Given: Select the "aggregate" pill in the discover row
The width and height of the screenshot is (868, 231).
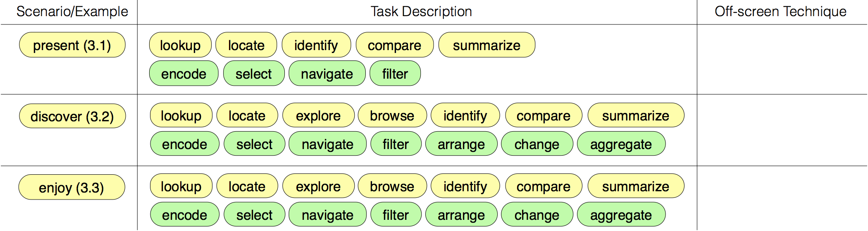Looking at the screenshot, I should pyautogui.click(x=621, y=144).
